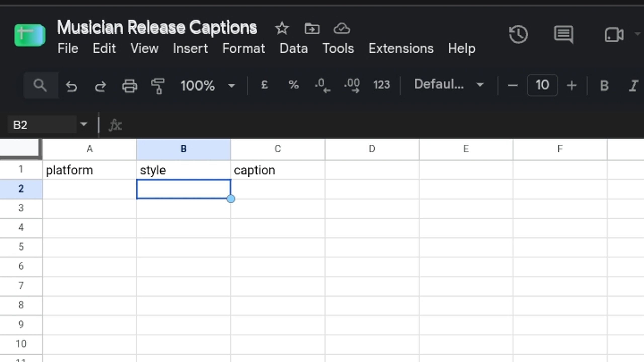The height and width of the screenshot is (362, 644).
Task: Open the Google Sheets home icon
Action: click(x=30, y=35)
